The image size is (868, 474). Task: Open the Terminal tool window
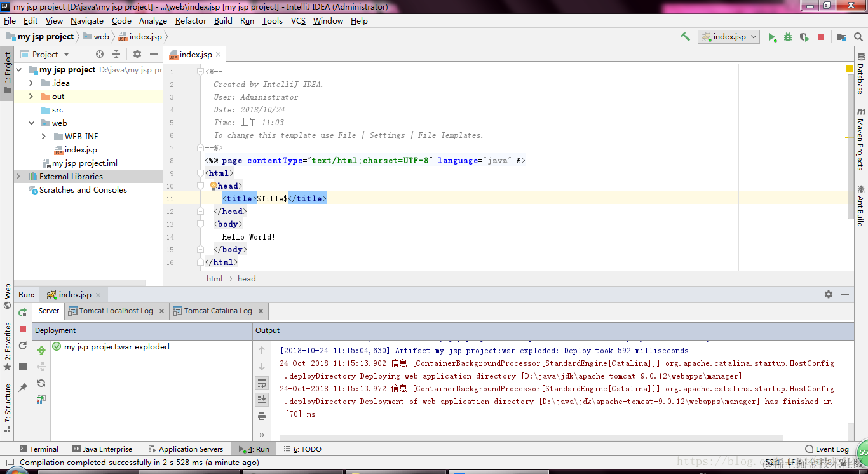coord(39,449)
